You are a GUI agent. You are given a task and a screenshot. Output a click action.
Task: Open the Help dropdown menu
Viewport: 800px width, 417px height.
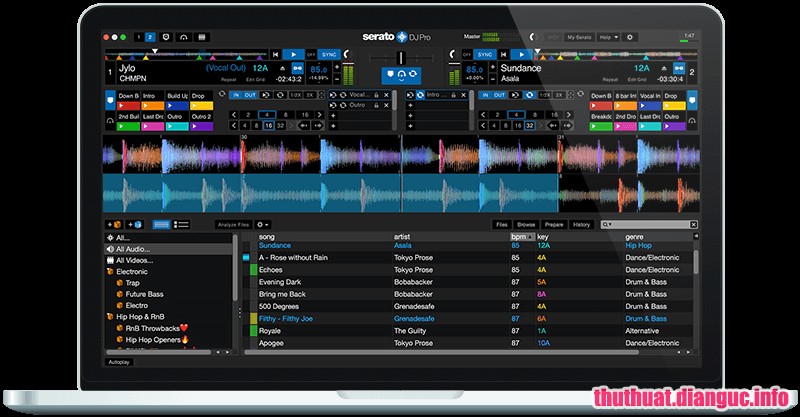[x=608, y=37]
